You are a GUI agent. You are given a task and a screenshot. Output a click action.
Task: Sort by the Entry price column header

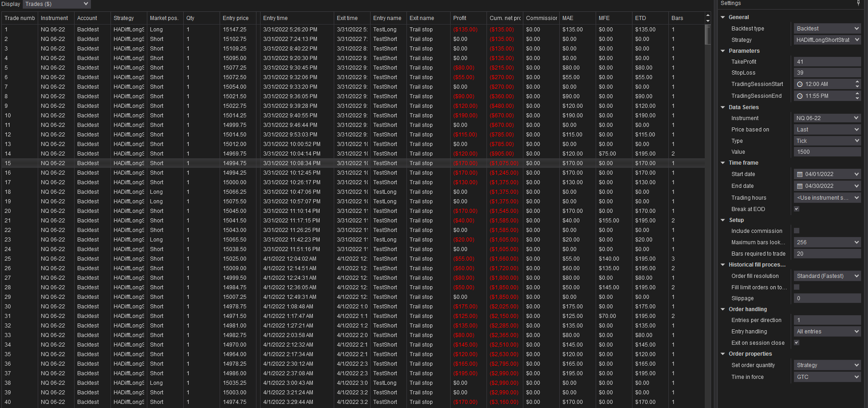coord(238,18)
